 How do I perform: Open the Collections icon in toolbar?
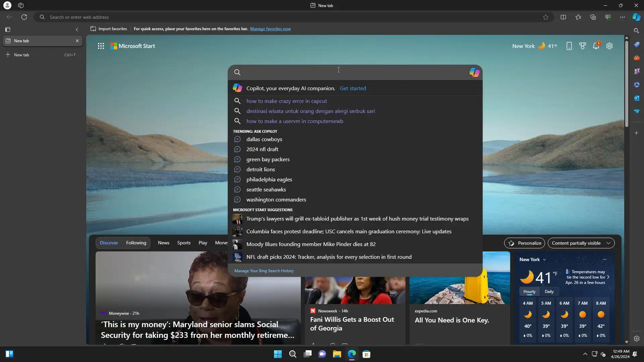(593, 17)
